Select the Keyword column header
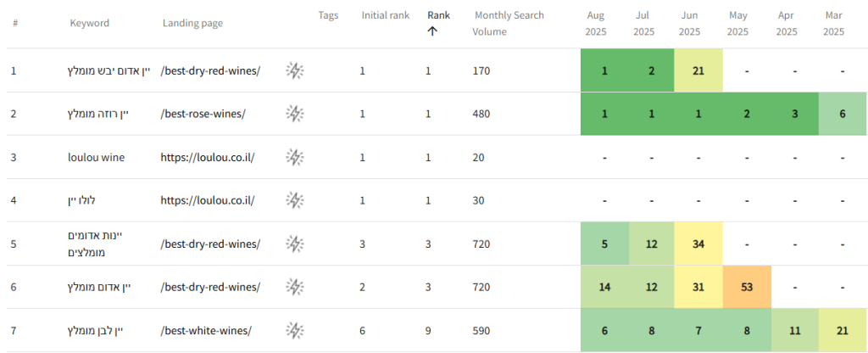This screenshot has height=353, width=868. 89,23
